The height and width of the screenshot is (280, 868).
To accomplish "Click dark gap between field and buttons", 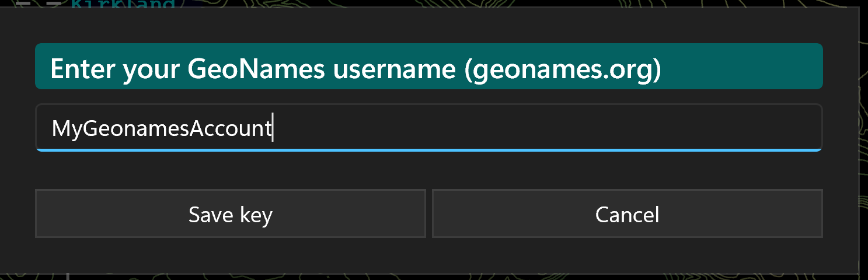I will 429,170.
